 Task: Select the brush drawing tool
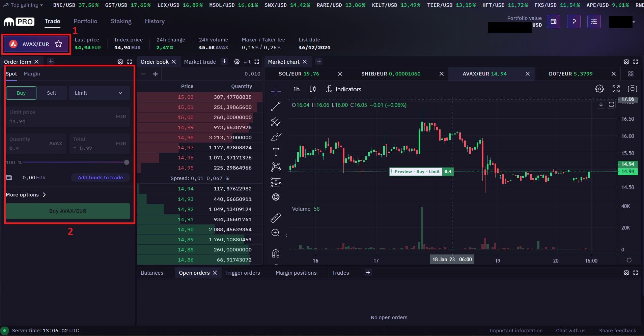point(276,137)
